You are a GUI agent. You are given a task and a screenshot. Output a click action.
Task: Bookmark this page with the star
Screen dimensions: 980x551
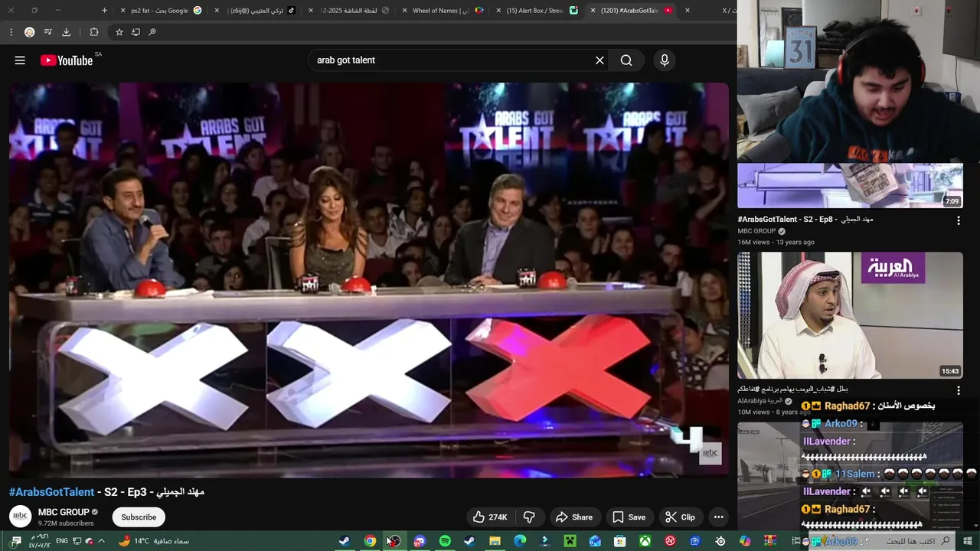pos(119,32)
